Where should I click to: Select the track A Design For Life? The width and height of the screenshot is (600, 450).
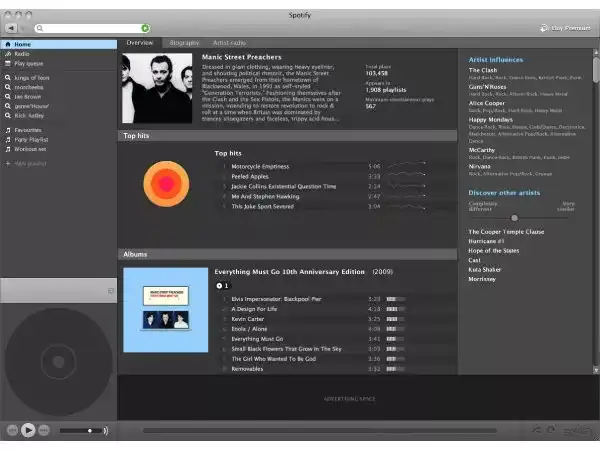pos(254,309)
